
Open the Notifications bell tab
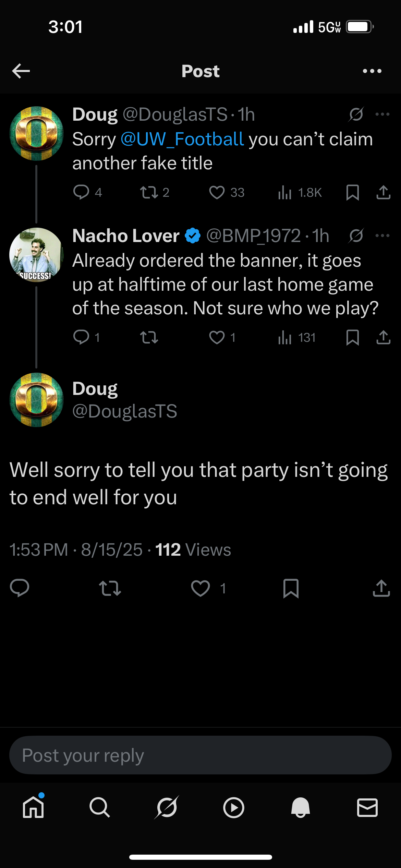[x=300, y=808]
